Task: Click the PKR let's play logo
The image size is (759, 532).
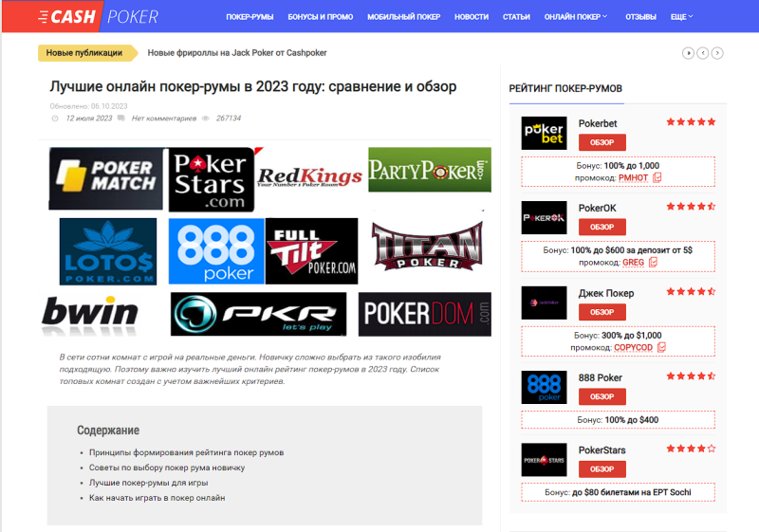Action: click(x=258, y=314)
